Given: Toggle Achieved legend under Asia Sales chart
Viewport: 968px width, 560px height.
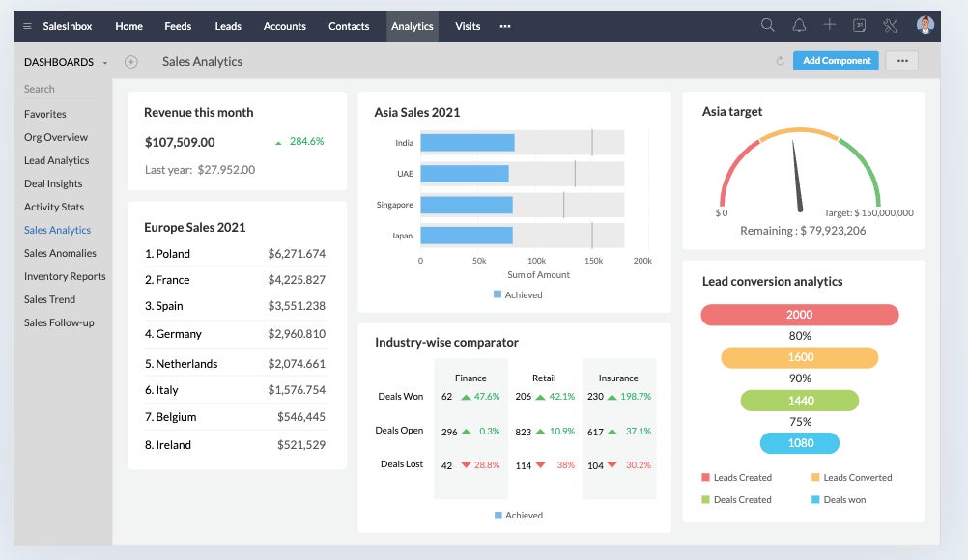Looking at the screenshot, I should tap(518, 294).
